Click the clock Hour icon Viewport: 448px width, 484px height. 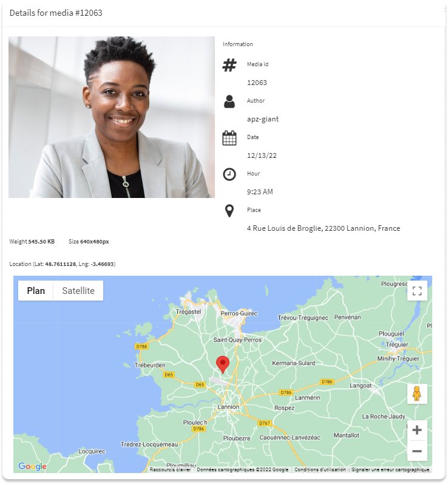point(229,174)
